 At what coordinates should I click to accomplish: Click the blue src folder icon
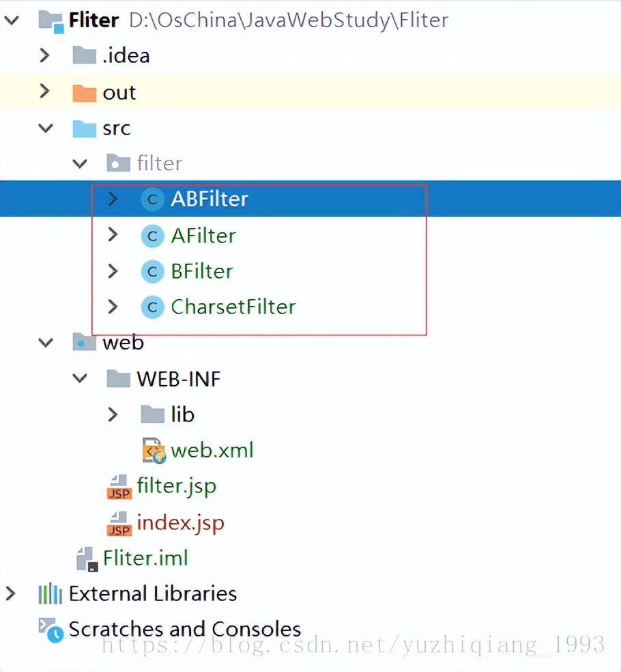coord(84,128)
